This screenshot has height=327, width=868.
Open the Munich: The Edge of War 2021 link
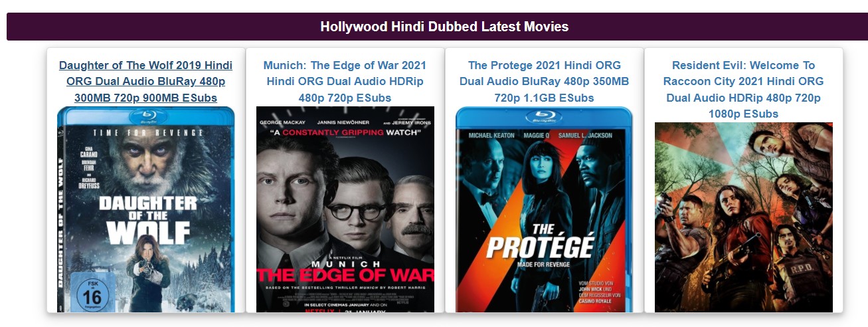pos(345,82)
